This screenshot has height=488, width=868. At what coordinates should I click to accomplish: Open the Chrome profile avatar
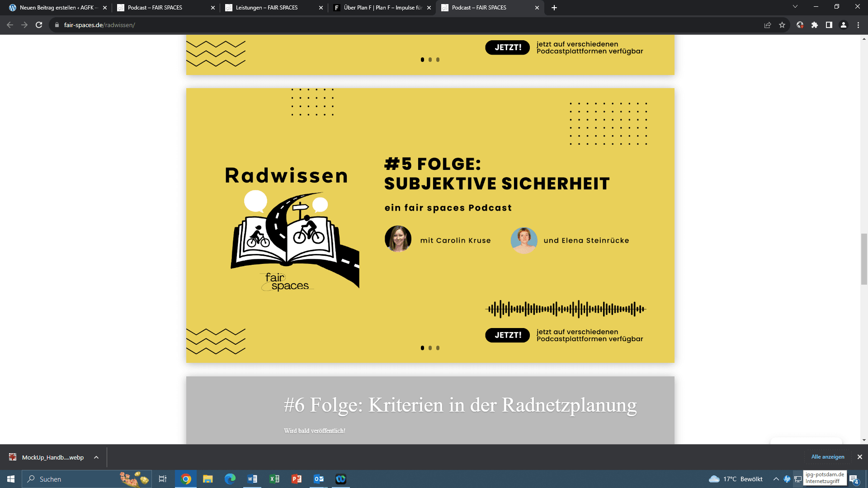click(844, 25)
